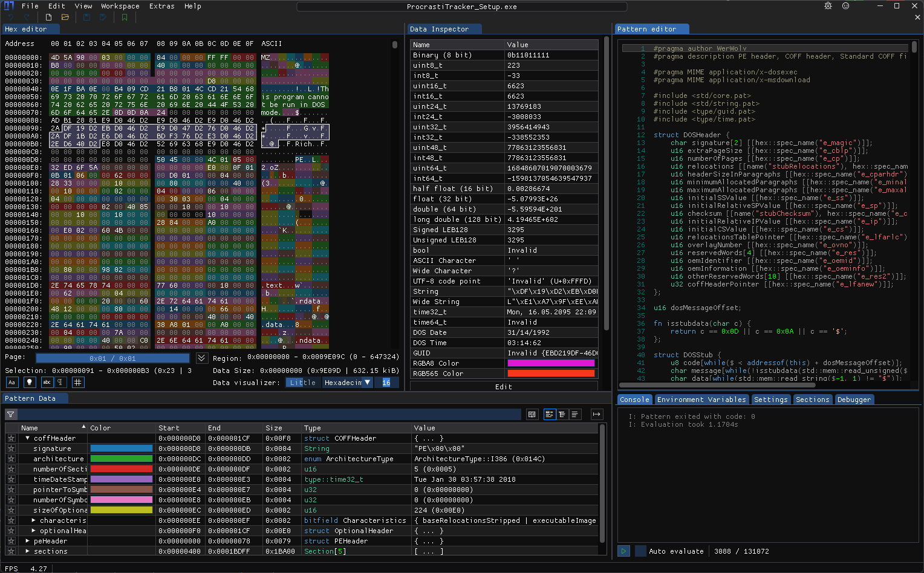924x573 pixels.
Task: Run the pattern with the play button
Action: (x=623, y=551)
